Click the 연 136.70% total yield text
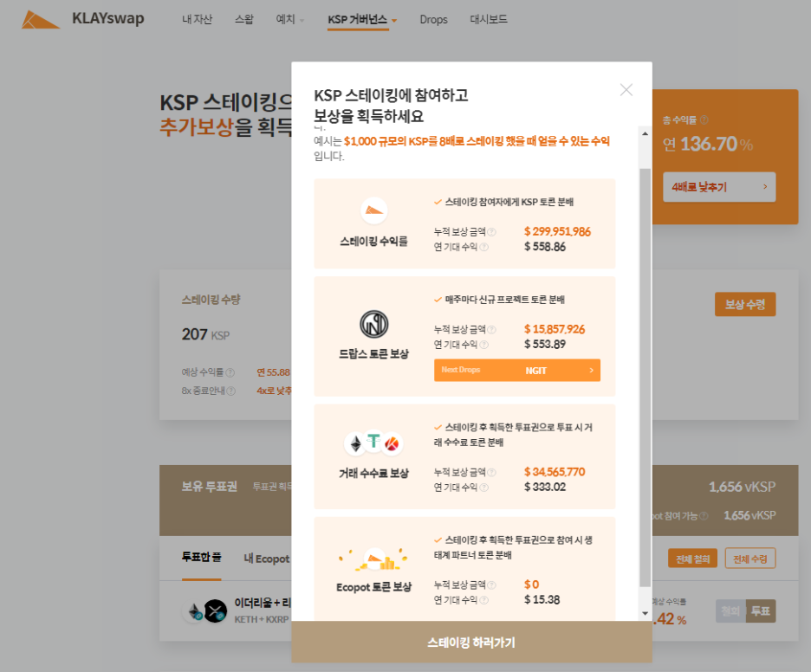 [x=707, y=144]
